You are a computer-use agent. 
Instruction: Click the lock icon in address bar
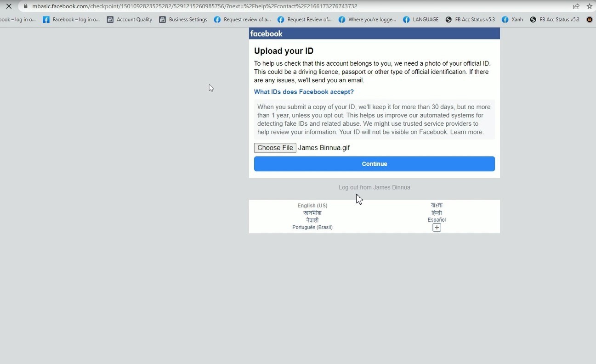tap(25, 6)
